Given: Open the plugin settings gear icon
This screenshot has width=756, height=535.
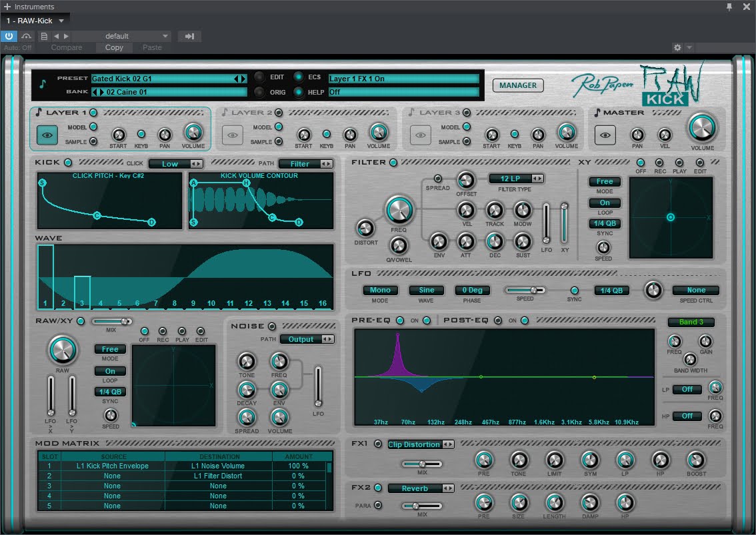Looking at the screenshot, I should (677, 47).
